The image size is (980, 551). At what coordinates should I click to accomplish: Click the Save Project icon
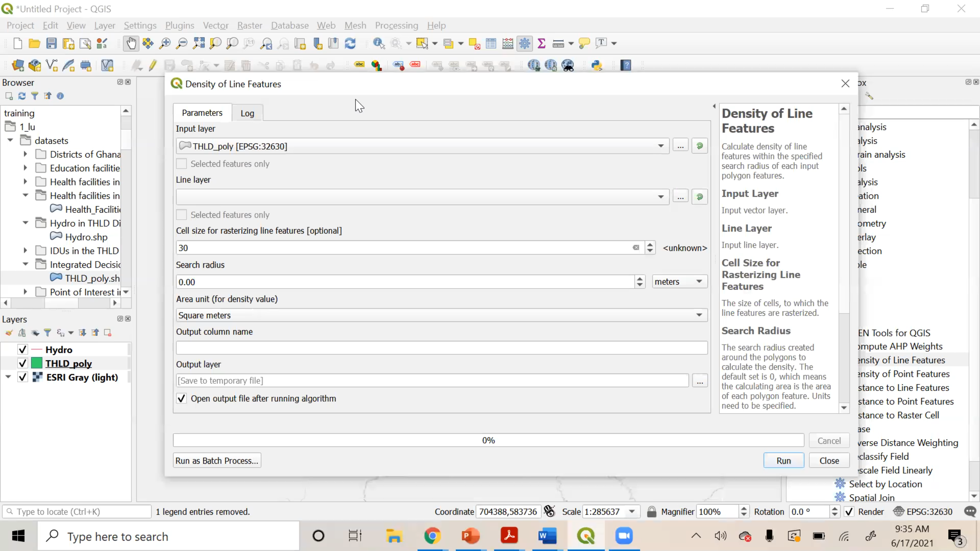pyautogui.click(x=51, y=43)
